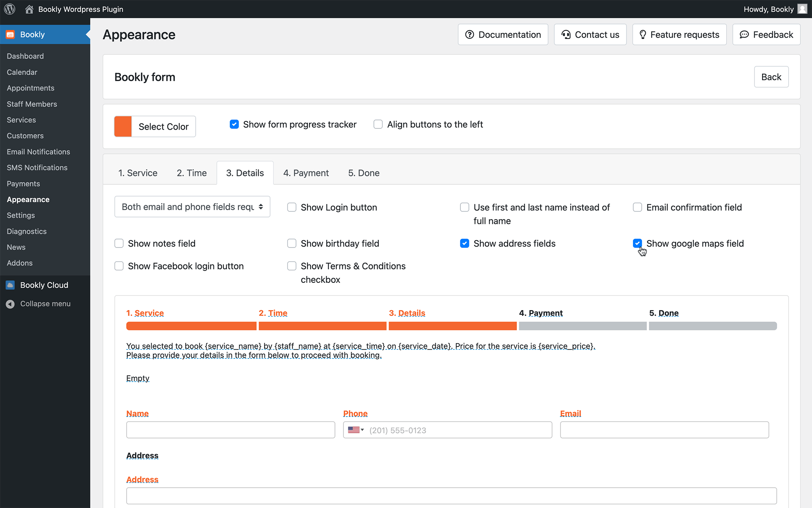Click the Bookly calendar icon in sidebar
The image size is (812, 508).
coord(10,35)
